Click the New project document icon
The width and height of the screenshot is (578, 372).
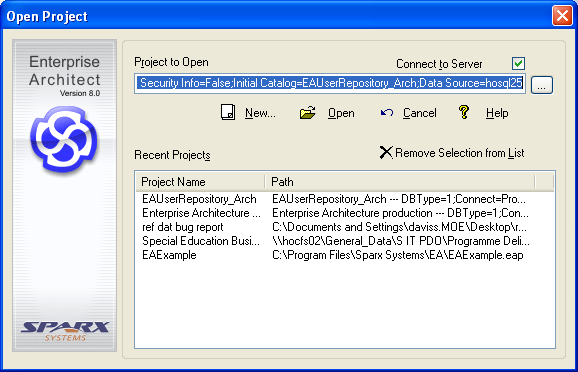228,112
